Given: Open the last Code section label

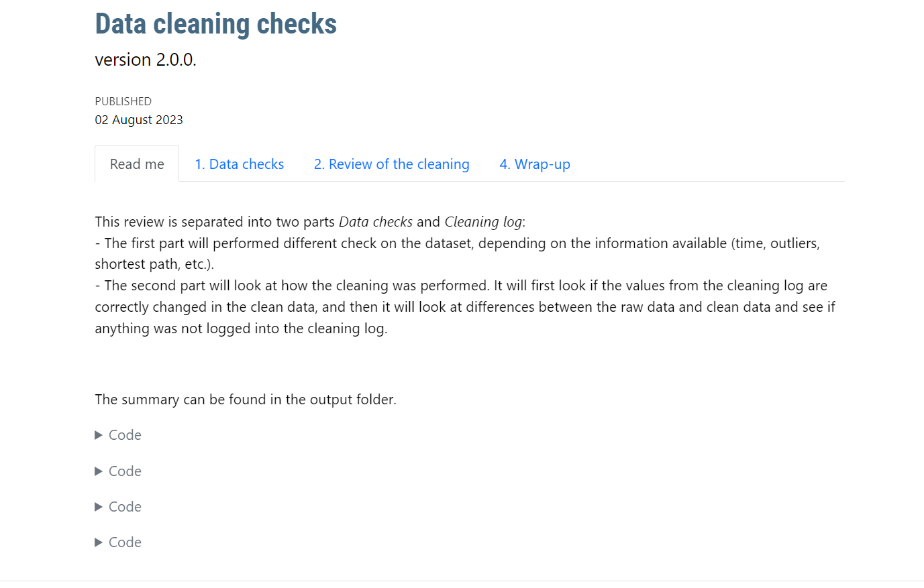Looking at the screenshot, I should (x=125, y=542).
